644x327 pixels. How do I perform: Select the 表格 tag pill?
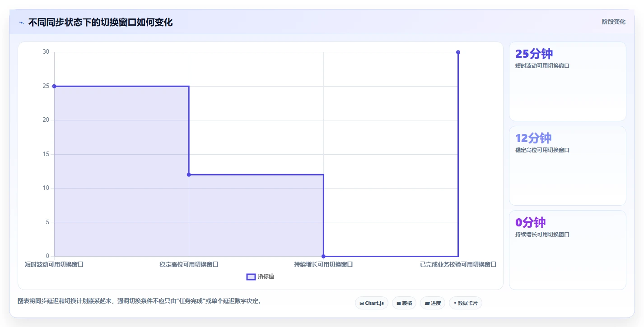pyautogui.click(x=404, y=303)
